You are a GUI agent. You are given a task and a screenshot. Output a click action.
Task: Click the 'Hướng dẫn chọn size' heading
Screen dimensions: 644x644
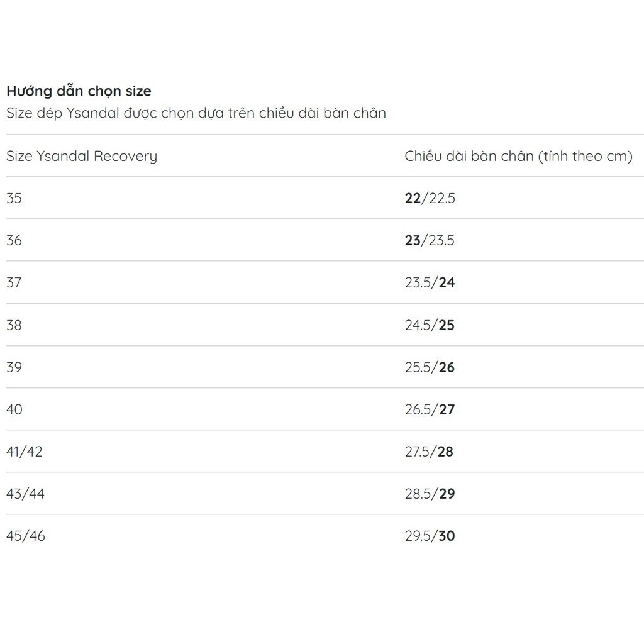coord(79,91)
